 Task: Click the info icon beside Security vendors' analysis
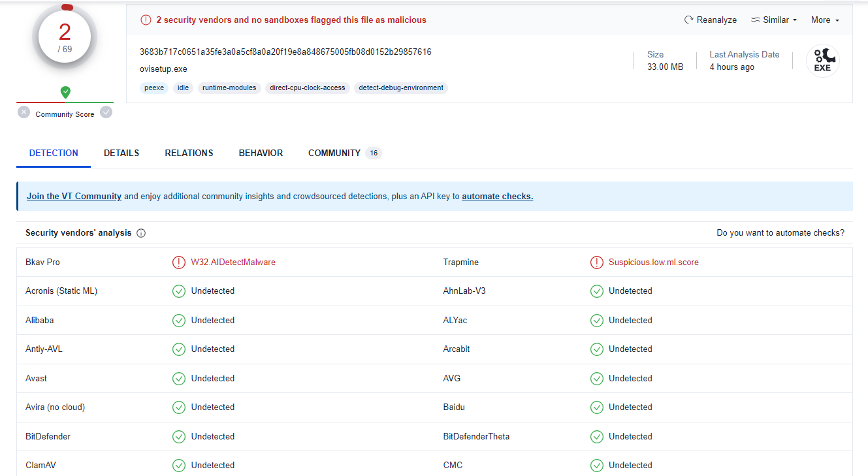coord(141,233)
